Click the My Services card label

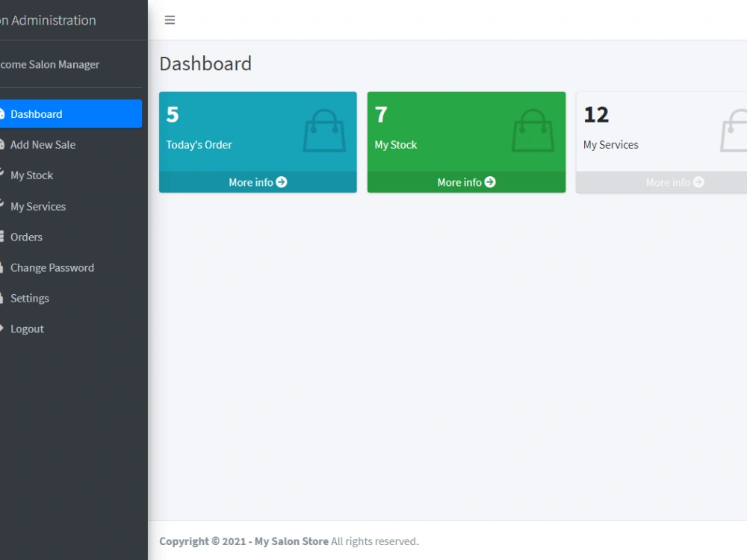[x=611, y=145]
